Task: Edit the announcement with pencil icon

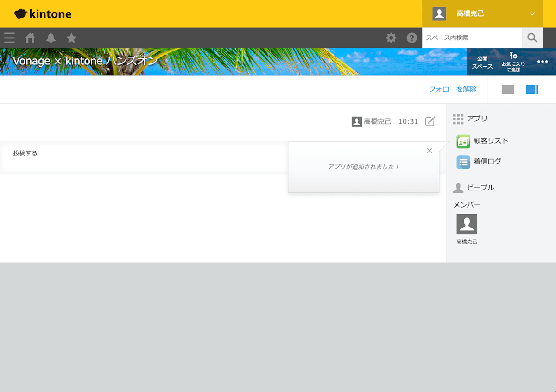Action: click(430, 121)
